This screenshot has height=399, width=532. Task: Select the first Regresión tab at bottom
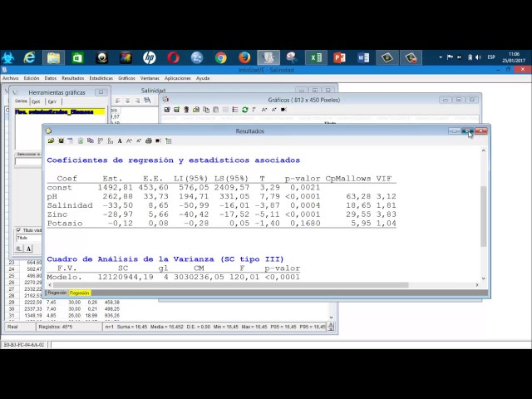point(57,293)
